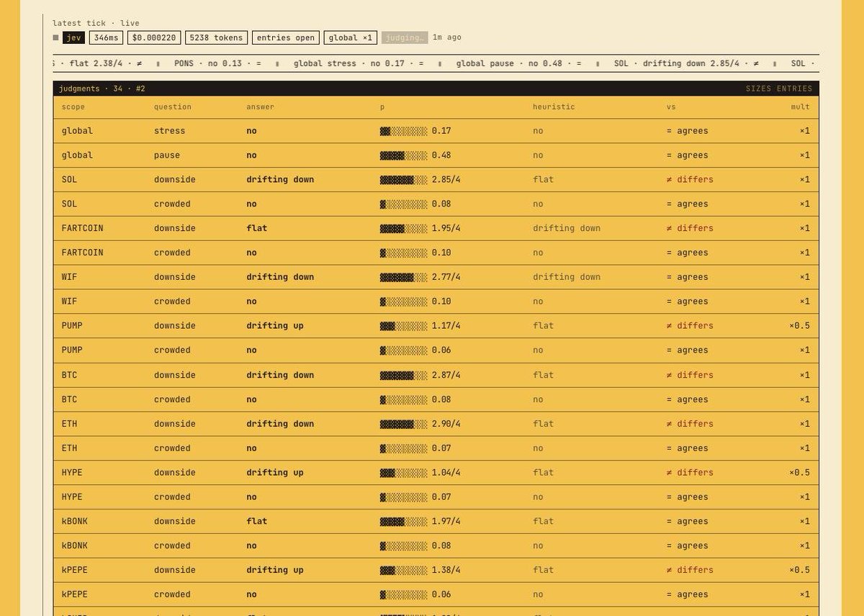The image size is (864, 616).
Task: Click the PONS · no 0.13 ticker item
Action: pyautogui.click(x=217, y=63)
